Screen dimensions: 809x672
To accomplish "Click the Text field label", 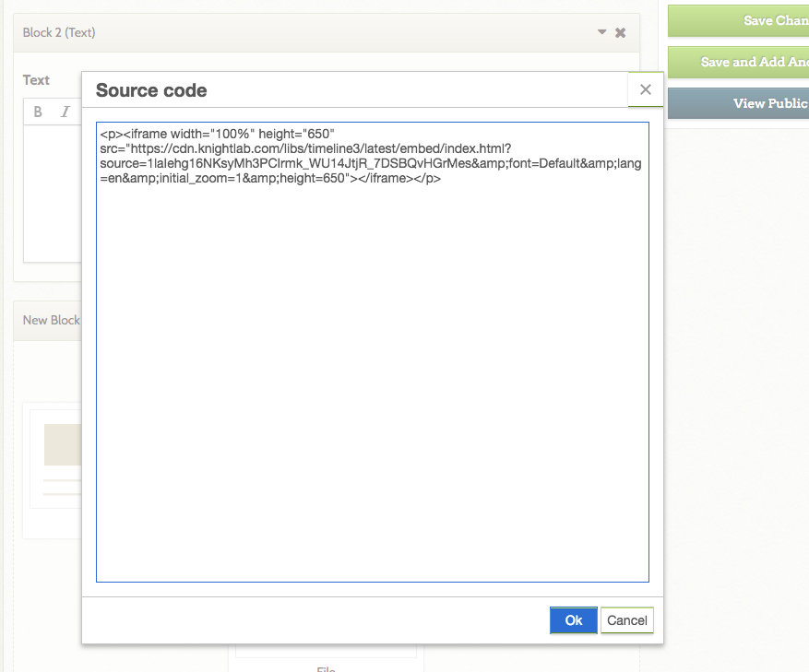I will coord(36,80).
